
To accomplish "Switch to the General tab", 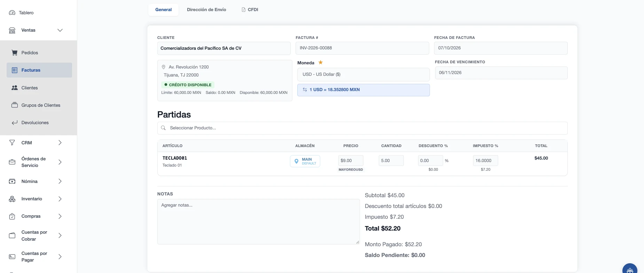I will point(164,10).
